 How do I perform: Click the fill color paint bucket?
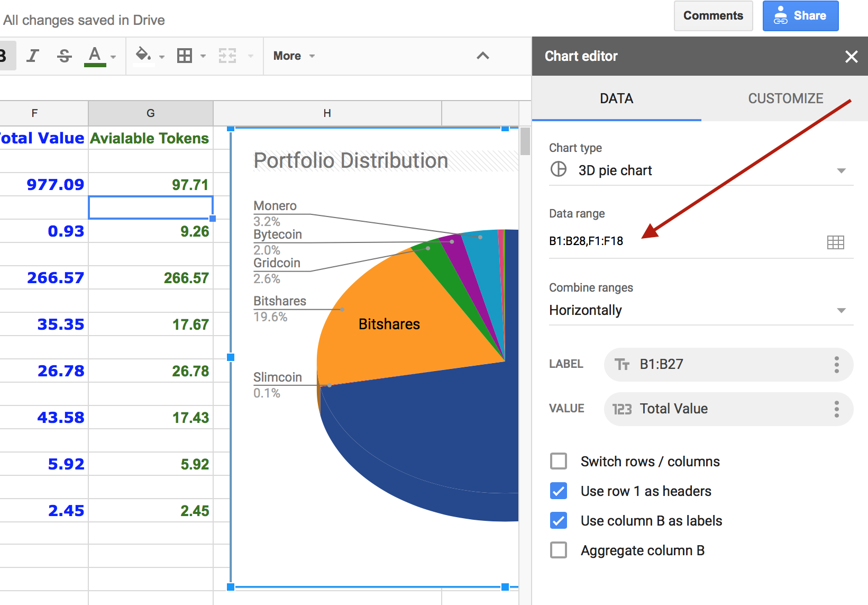coord(143,55)
